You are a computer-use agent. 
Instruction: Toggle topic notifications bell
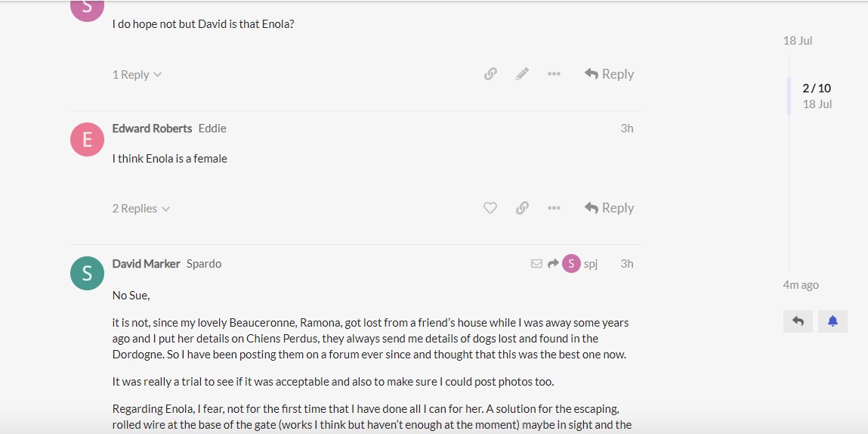[832, 321]
